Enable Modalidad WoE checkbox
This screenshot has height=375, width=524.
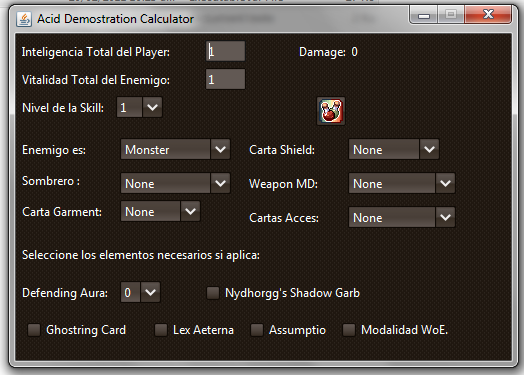click(x=349, y=330)
